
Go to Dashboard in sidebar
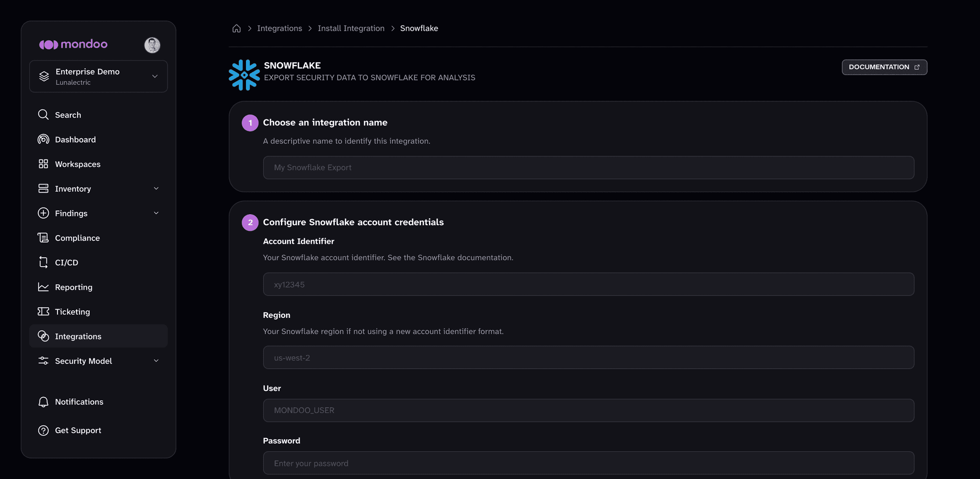[99, 140]
